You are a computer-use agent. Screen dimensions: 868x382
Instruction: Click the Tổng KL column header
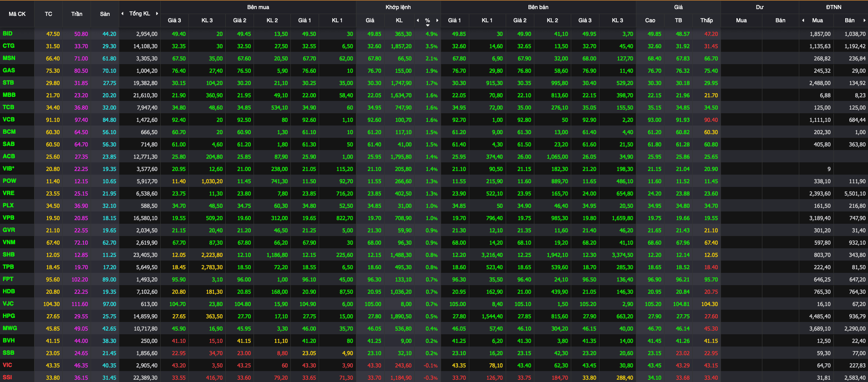(x=139, y=14)
